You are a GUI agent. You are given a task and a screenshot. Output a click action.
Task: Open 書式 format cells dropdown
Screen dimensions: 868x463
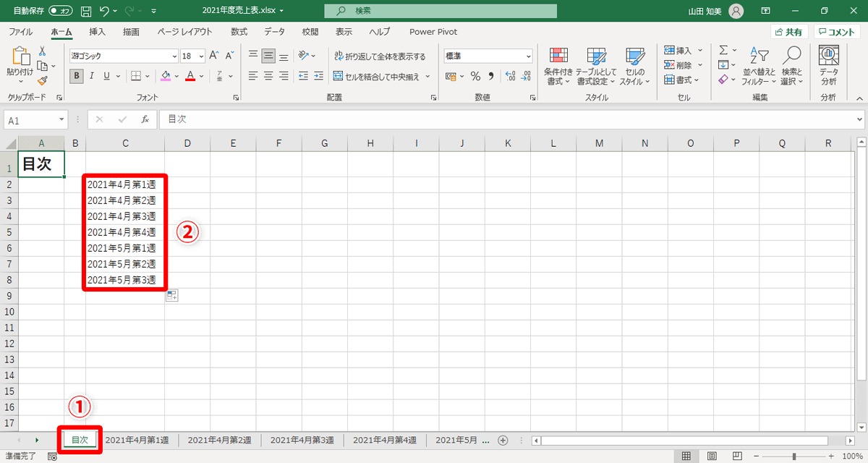point(683,80)
